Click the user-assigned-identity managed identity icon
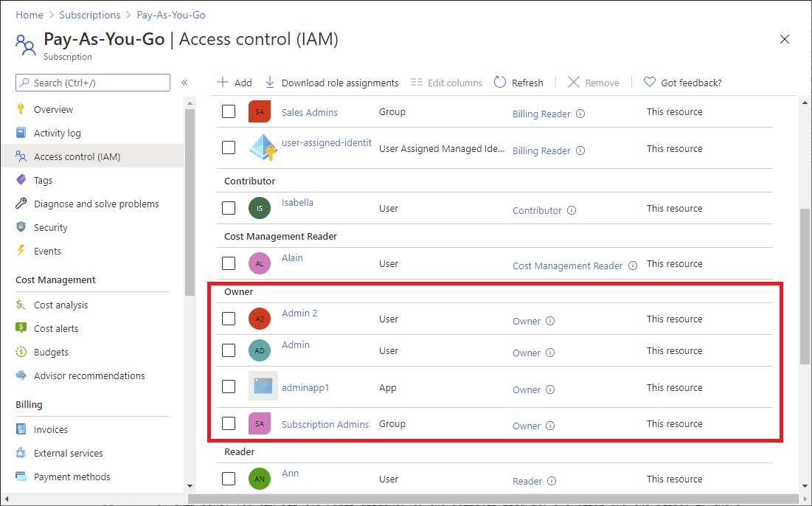The width and height of the screenshot is (812, 506). pos(263,148)
